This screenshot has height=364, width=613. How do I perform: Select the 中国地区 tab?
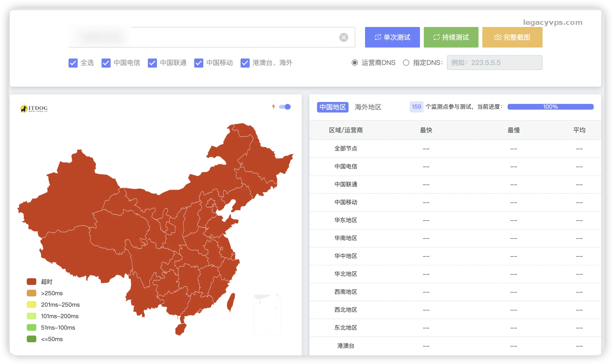[333, 107]
